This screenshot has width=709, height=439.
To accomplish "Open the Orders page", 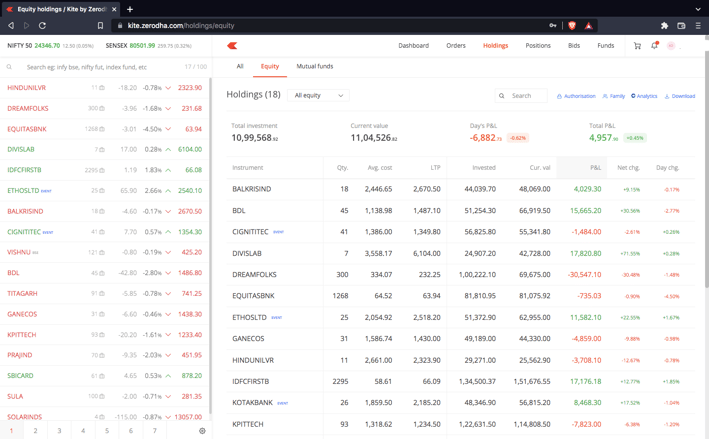I will pyautogui.click(x=456, y=46).
